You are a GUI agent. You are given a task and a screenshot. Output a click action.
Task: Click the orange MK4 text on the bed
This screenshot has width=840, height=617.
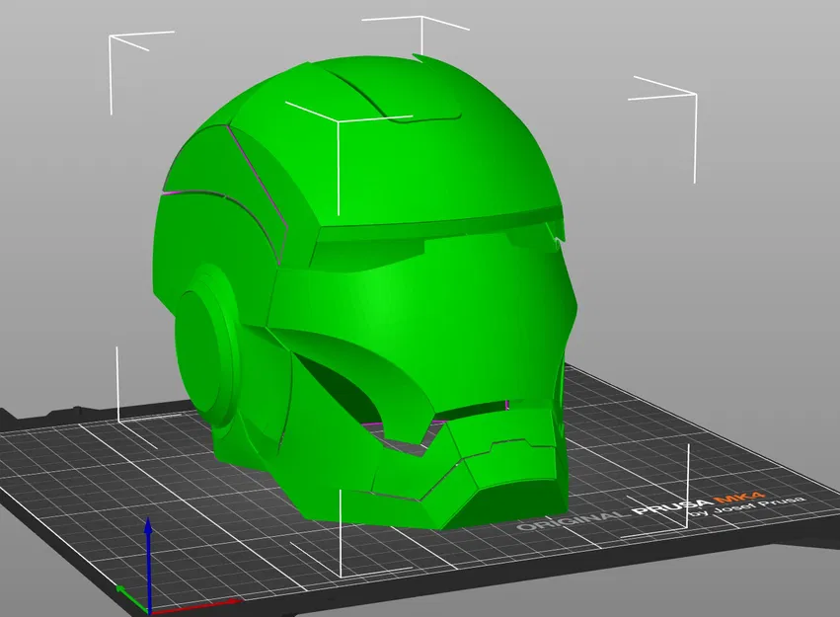coord(739,497)
